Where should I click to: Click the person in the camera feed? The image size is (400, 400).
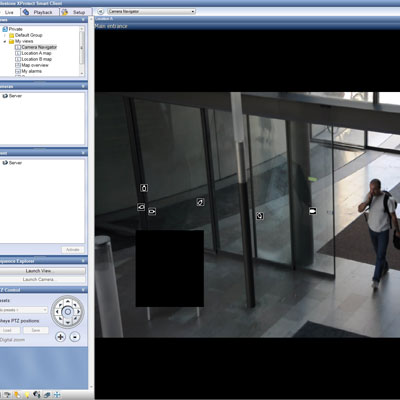click(380, 233)
